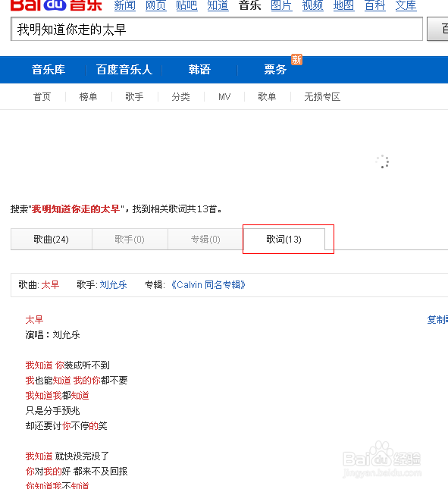The height and width of the screenshot is (489, 448).
Task: Click the text 演唱：刘允乐
Action: click(x=53, y=335)
